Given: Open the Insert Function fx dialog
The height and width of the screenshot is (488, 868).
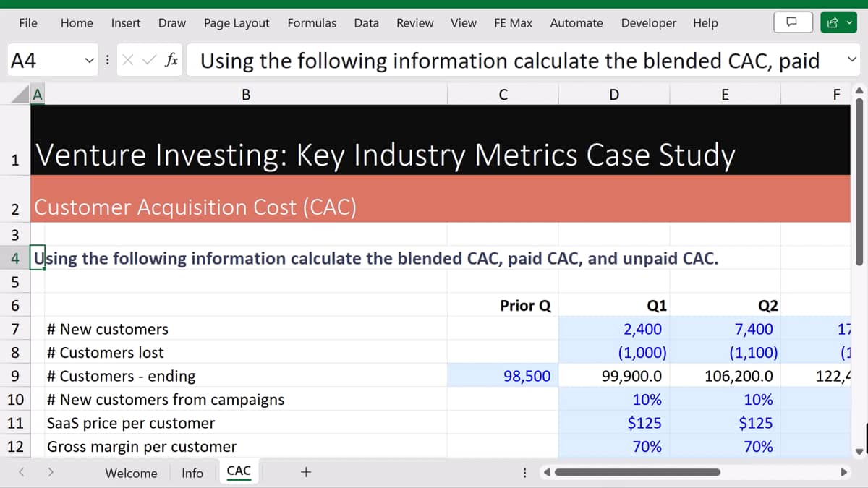Looking at the screenshot, I should coord(171,61).
